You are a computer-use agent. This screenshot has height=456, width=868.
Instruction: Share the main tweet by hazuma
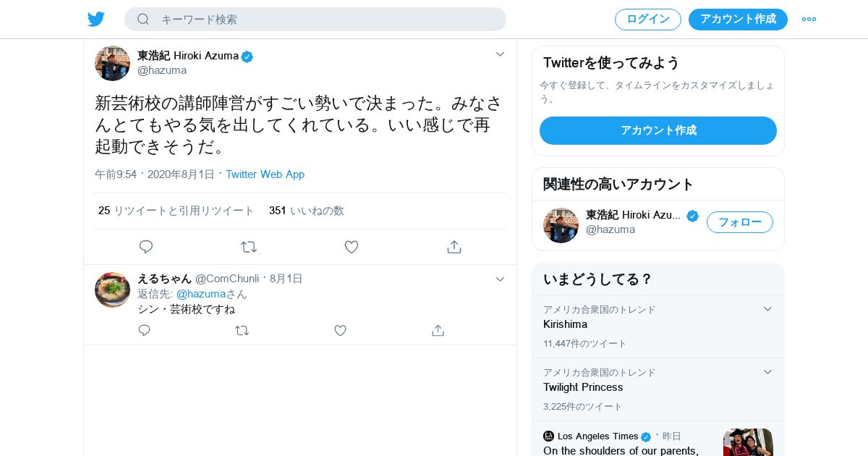click(x=454, y=247)
